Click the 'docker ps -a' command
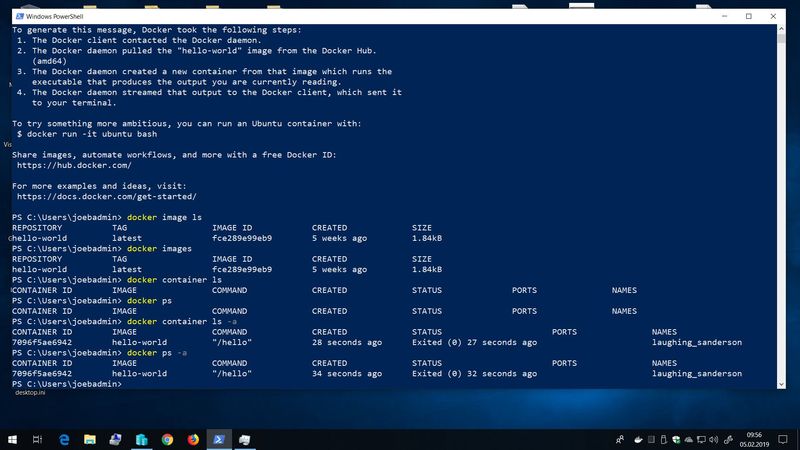 point(157,353)
